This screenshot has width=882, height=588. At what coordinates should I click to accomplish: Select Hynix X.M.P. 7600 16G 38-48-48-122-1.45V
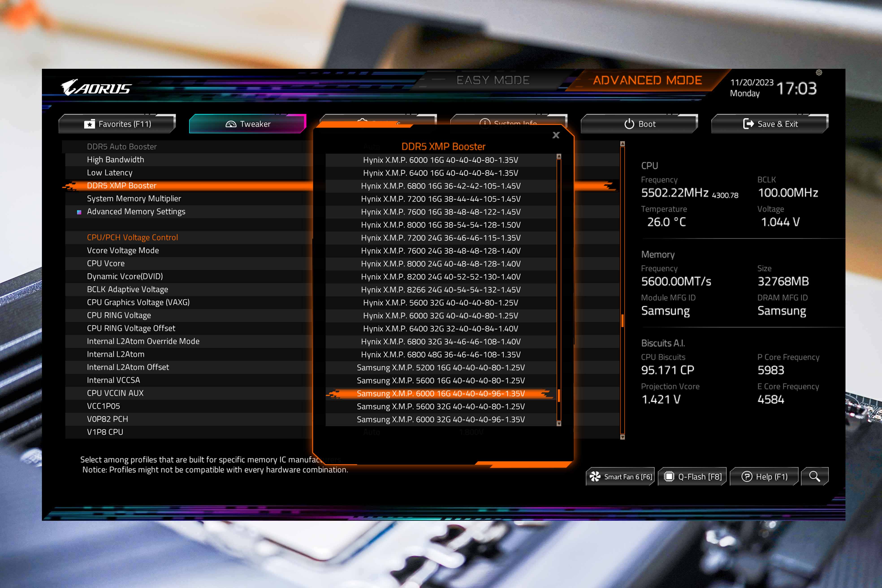(441, 212)
